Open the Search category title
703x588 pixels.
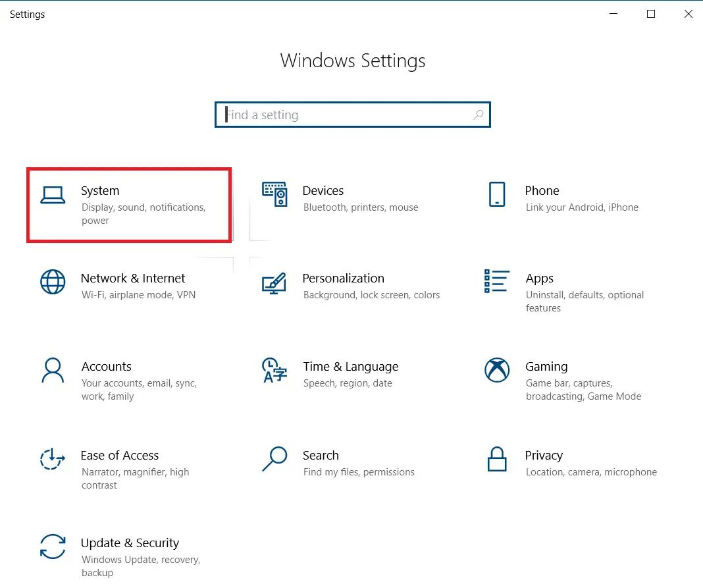click(321, 455)
